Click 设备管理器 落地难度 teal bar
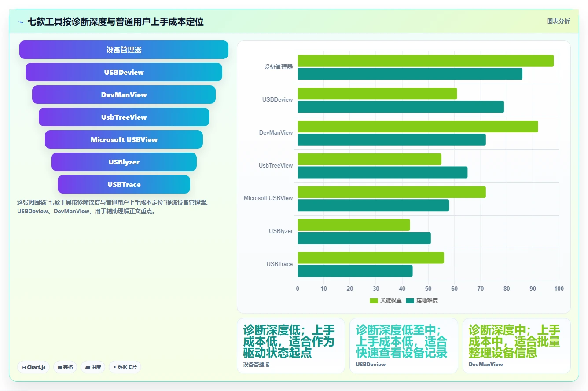This screenshot has width=588, height=391. pos(410,74)
